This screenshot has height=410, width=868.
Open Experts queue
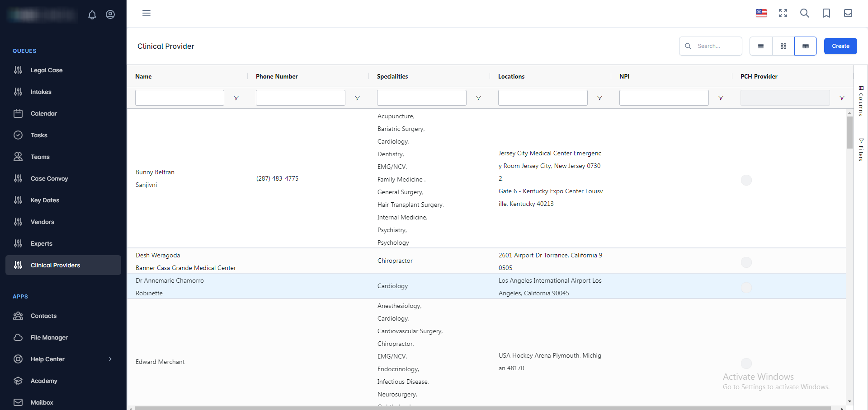[x=63, y=243]
